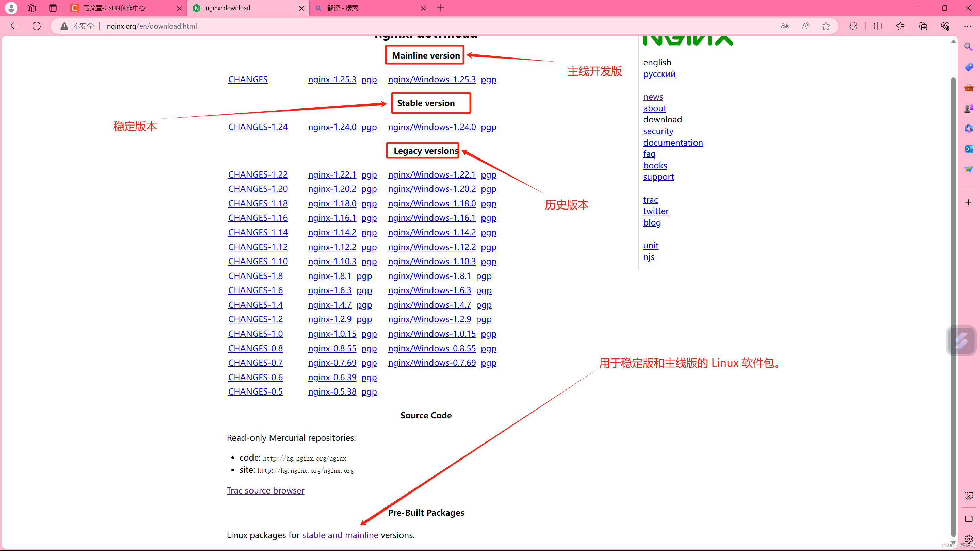Open the favorites list icon
This screenshot has height=551, width=980.
pos(900,26)
